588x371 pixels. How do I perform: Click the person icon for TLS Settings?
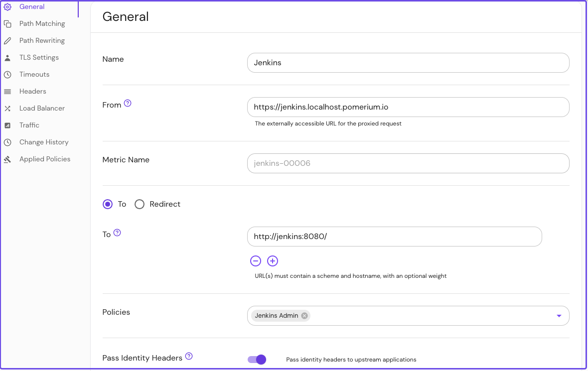click(7, 58)
